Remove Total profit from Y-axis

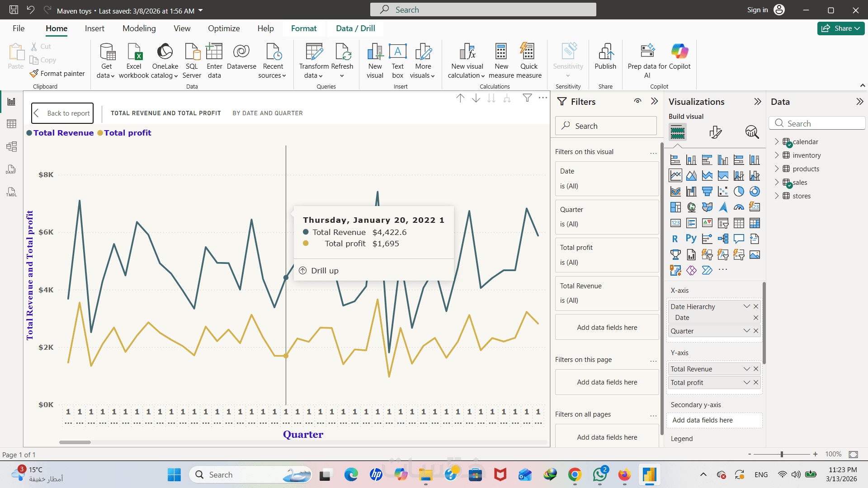point(756,383)
